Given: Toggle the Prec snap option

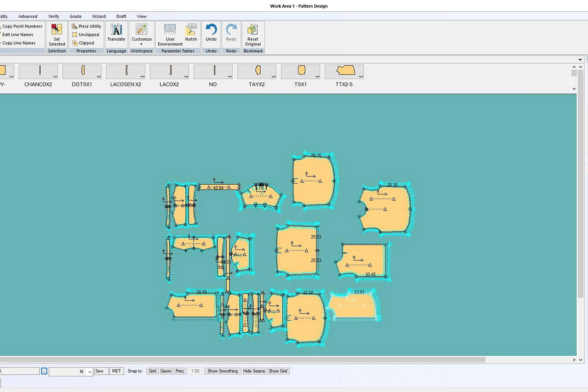Looking at the screenshot, I should click(180, 371).
